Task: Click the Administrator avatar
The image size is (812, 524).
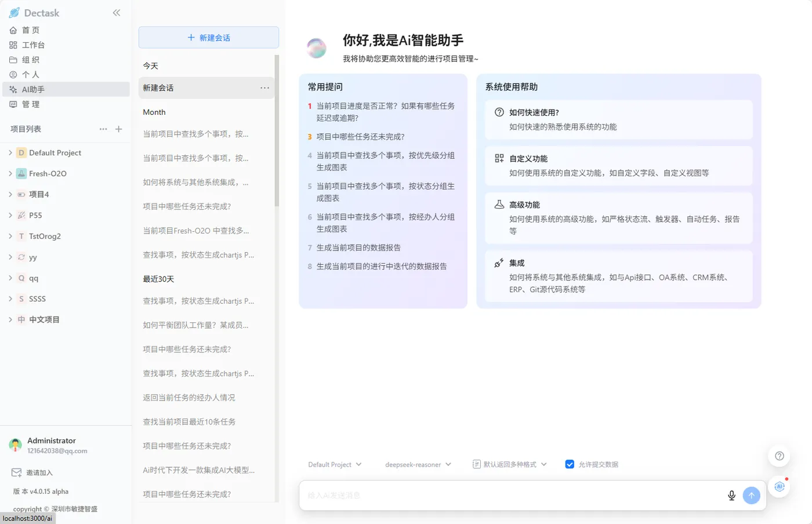Action: 16,445
